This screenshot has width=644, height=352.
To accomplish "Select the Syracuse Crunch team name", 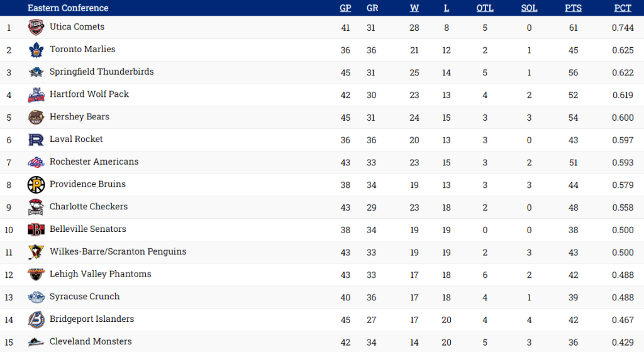I will point(84,297).
